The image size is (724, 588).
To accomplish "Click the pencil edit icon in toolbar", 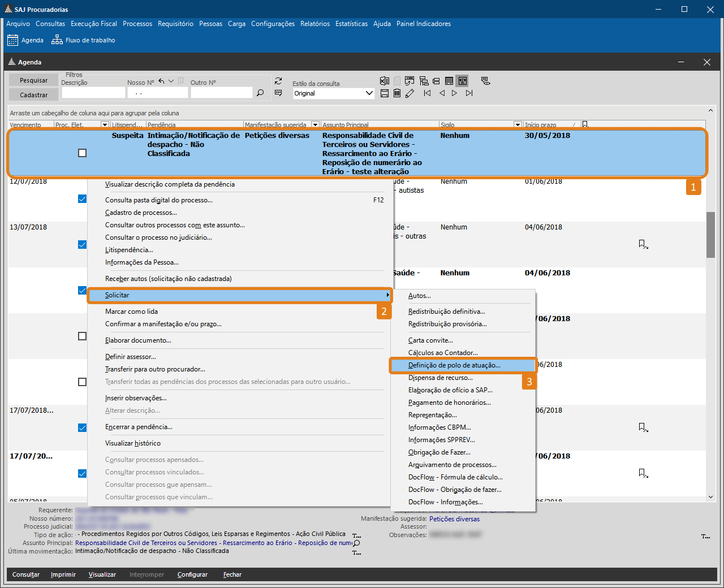I will coord(410,93).
